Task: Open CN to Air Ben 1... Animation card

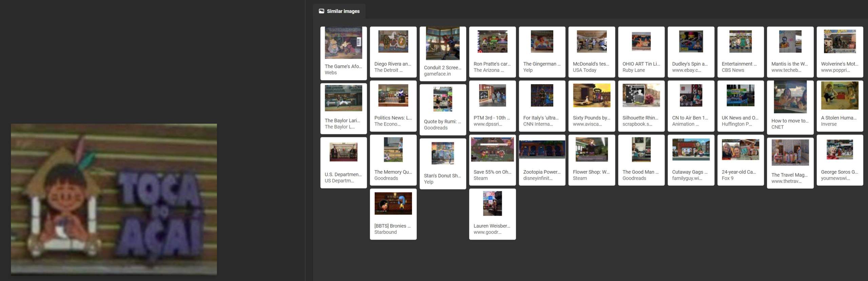Action: pyautogui.click(x=691, y=106)
